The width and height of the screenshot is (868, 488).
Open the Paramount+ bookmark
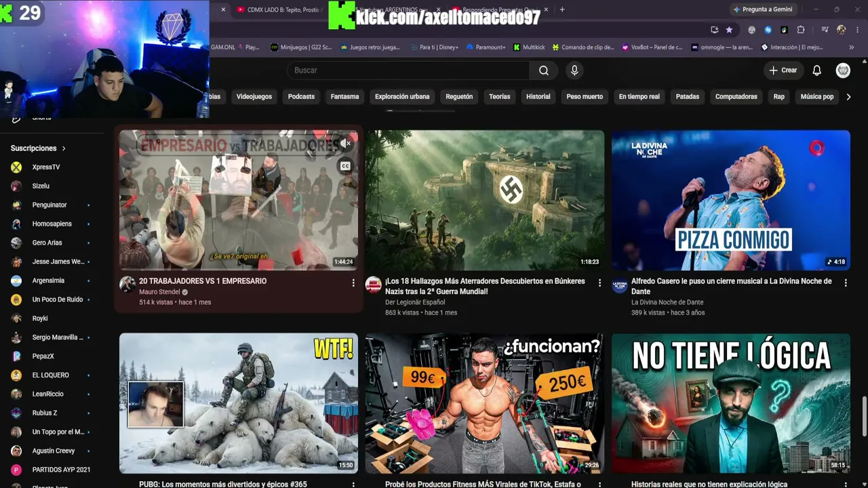tap(486, 47)
